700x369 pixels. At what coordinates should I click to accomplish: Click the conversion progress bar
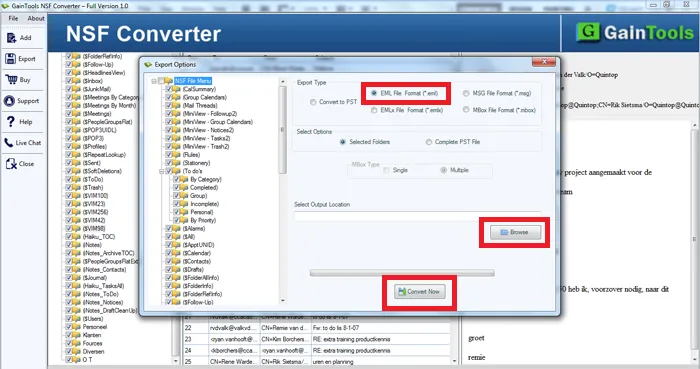pos(402,273)
